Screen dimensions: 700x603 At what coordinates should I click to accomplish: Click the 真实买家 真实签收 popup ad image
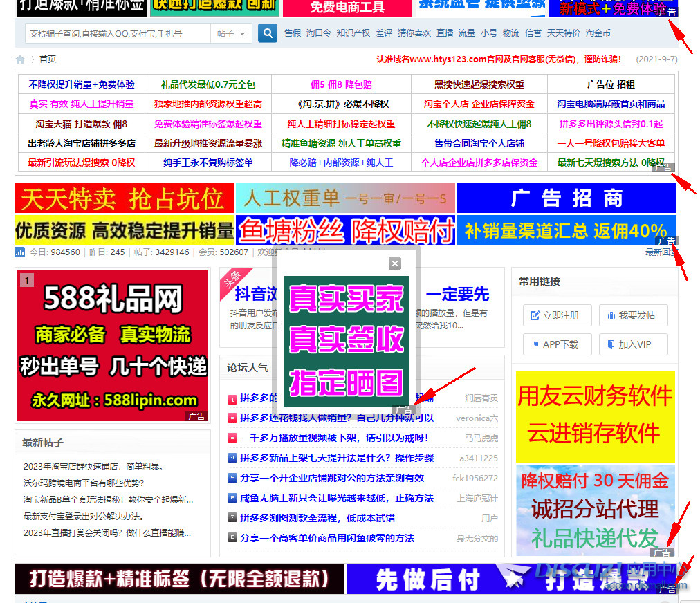coord(347,342)
